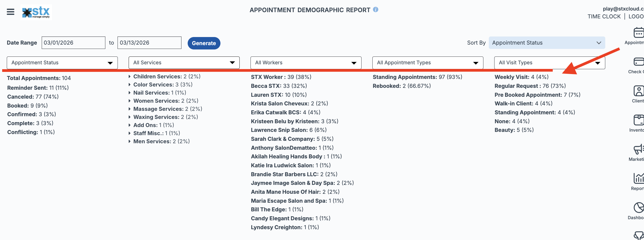644x240 pixels.
Task: Expand the Children Services row
Action: coord(130,76)
